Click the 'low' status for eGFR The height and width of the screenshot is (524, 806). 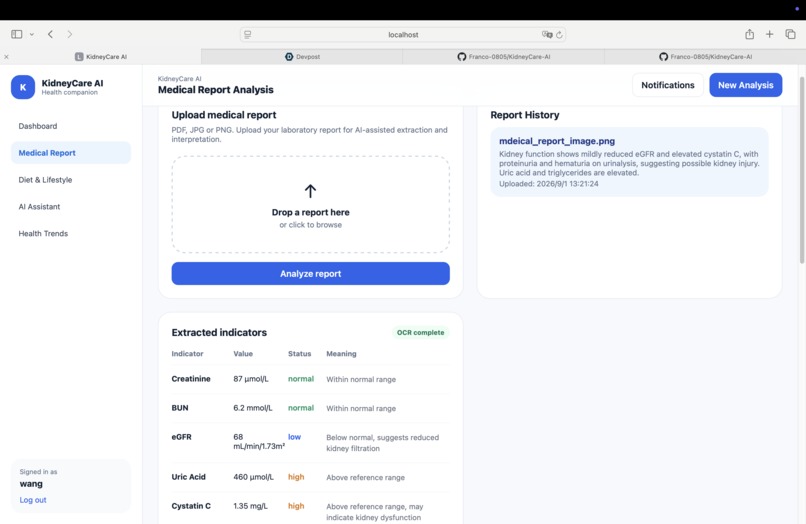295,437
